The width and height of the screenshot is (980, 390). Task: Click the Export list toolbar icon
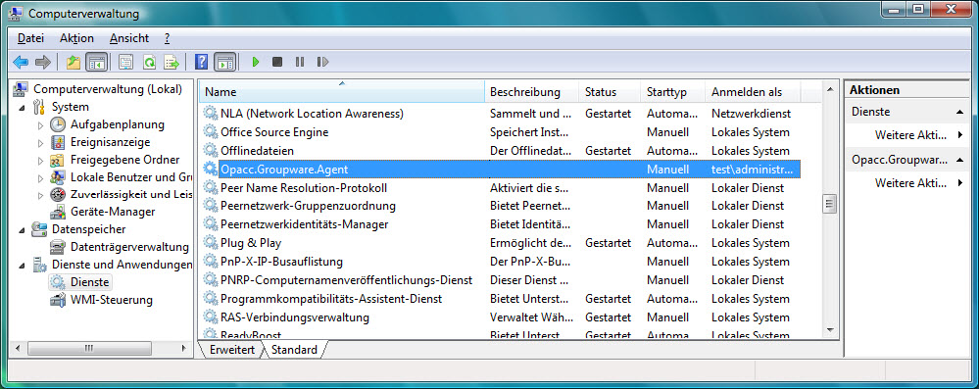point(171,62)
